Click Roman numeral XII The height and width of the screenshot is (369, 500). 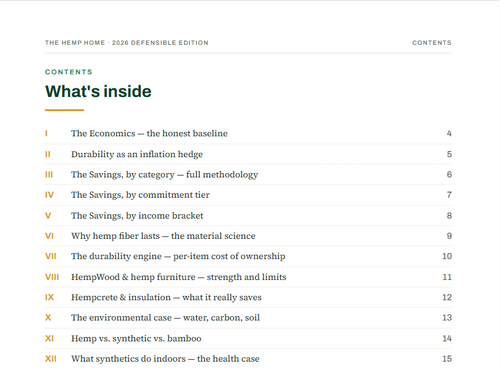click(51, 359)
